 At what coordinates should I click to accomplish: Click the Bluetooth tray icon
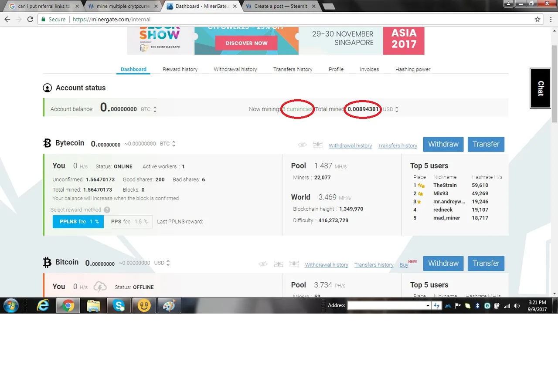click(477, 306)
